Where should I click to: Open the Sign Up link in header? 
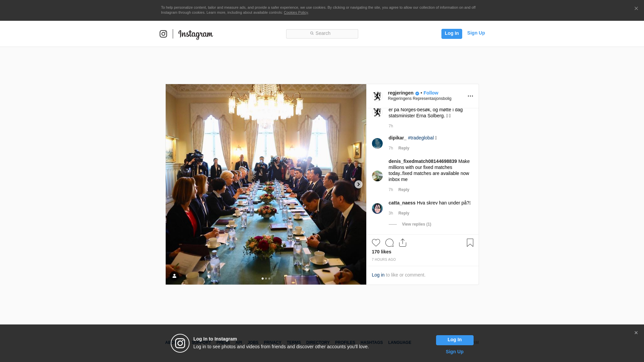(476, 33)
